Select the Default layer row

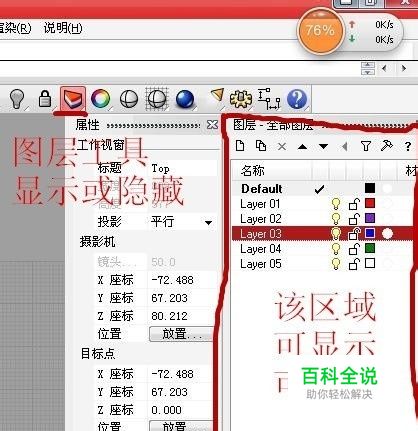point(323,189)
